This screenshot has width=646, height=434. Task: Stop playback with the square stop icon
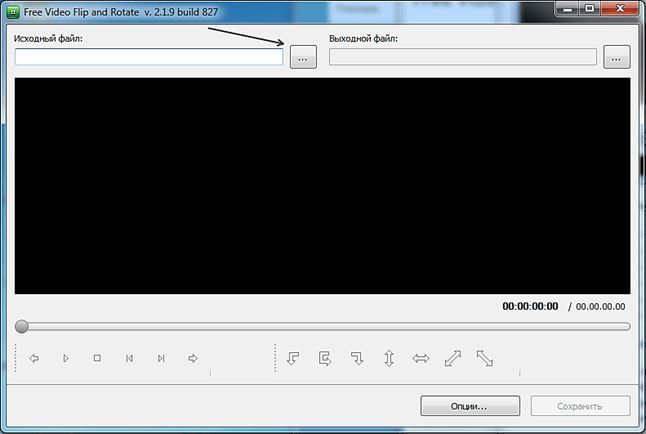click(x=97, y=358)
